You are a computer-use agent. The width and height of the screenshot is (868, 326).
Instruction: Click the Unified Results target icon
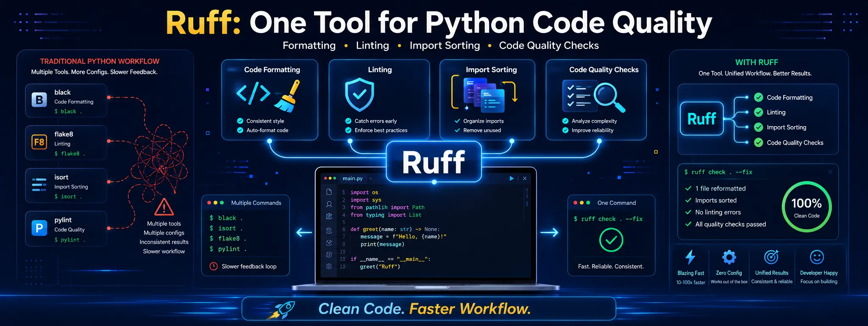[x=771, y=257]
